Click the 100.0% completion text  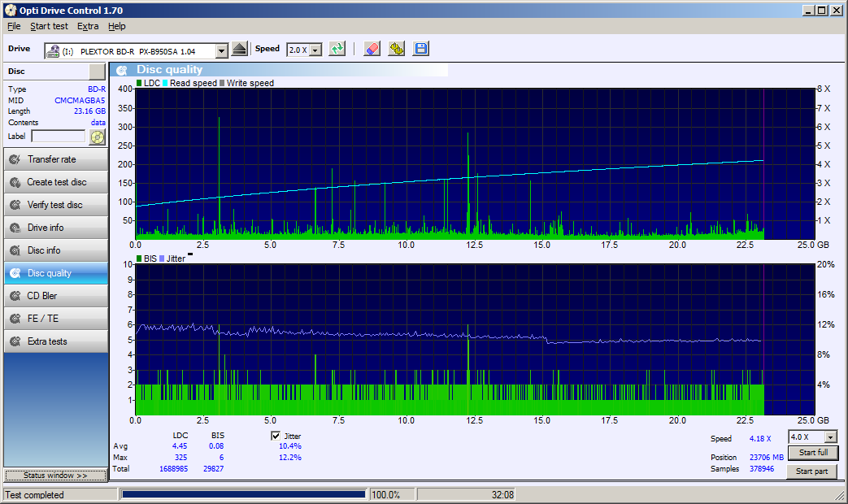coord(385,495)
